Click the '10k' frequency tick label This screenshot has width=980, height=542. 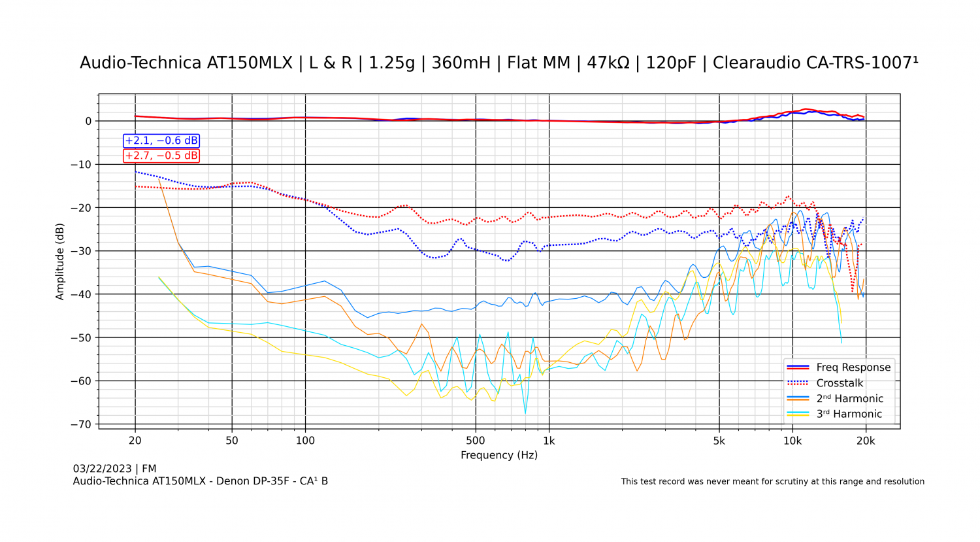click(792, 441)
